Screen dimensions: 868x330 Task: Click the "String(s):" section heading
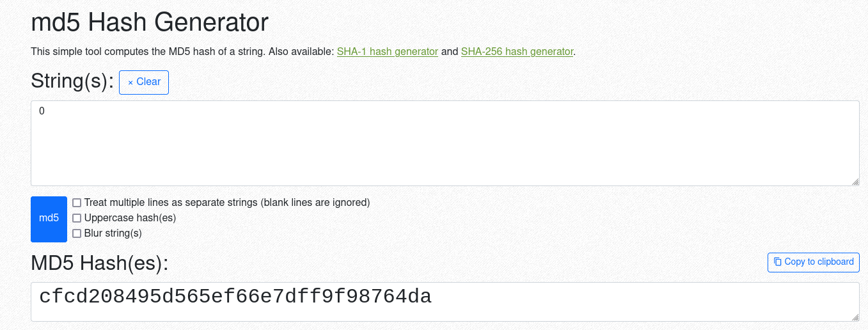pos(72,81)
